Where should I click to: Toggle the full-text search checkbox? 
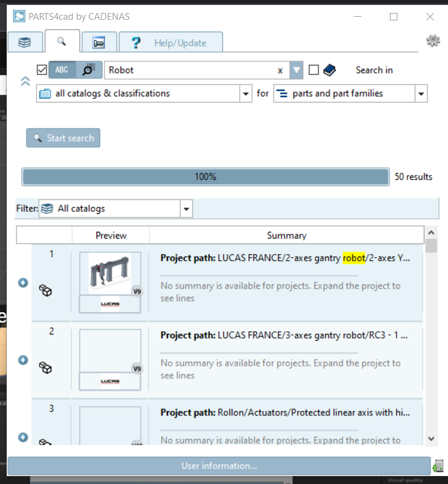coord(42,70)
